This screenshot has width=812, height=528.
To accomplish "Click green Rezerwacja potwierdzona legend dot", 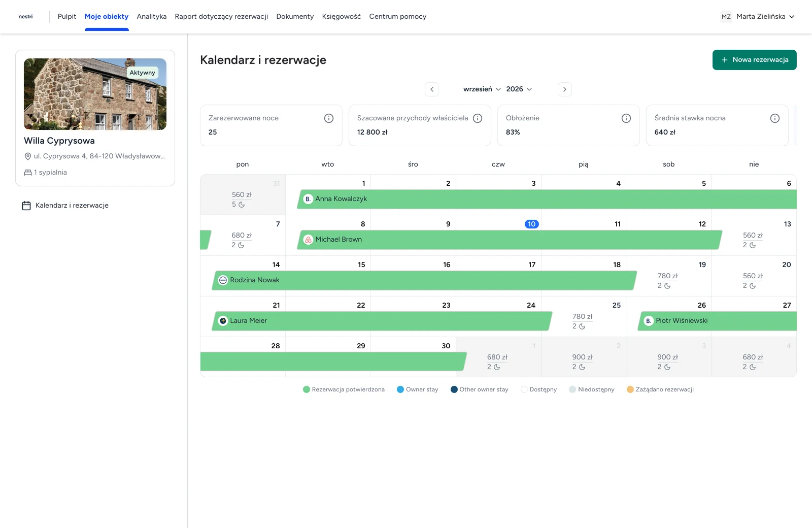I will pyautogui.click(x=307, y=390).
